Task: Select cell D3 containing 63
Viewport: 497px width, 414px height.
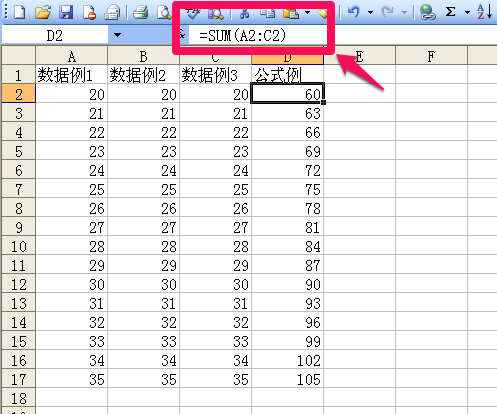Action: pyautogui.click(x=287, y=113)
